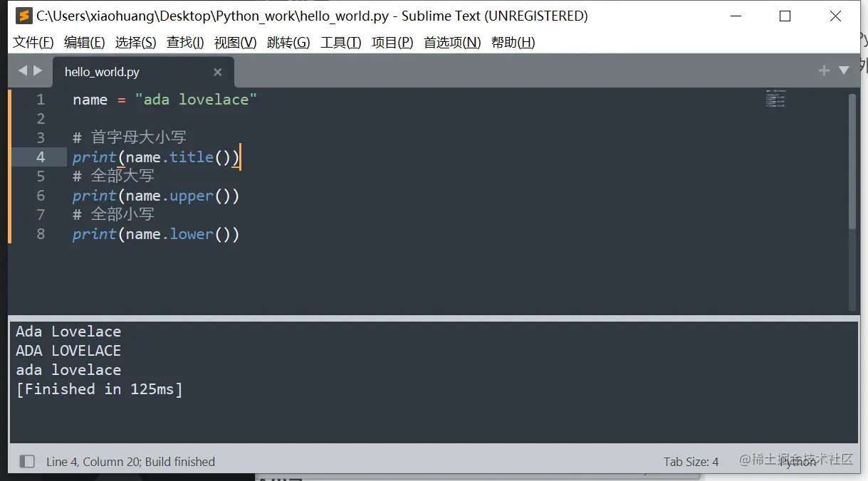This screenshot has height=481, width=868.
Task: Open the 文件(F) menu
Action: [33, 43]
